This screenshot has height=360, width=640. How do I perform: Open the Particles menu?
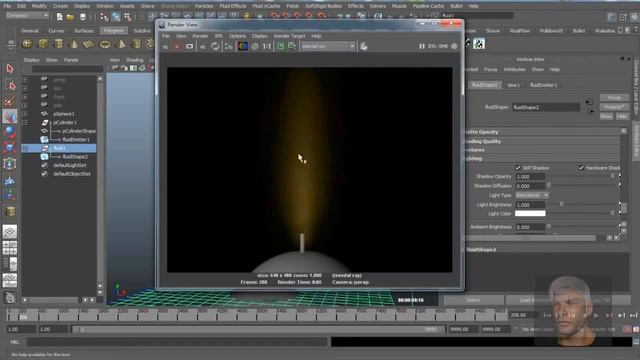click(204, 6)
